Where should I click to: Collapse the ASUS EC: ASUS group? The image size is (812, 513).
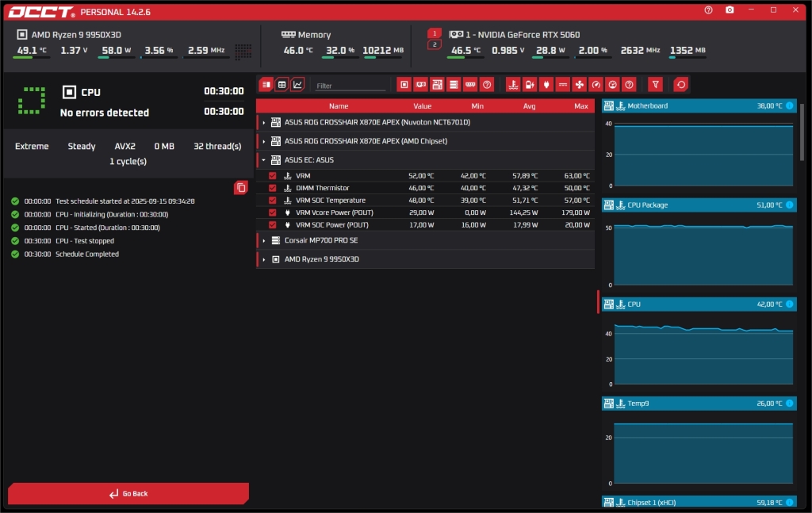point(264,160)
